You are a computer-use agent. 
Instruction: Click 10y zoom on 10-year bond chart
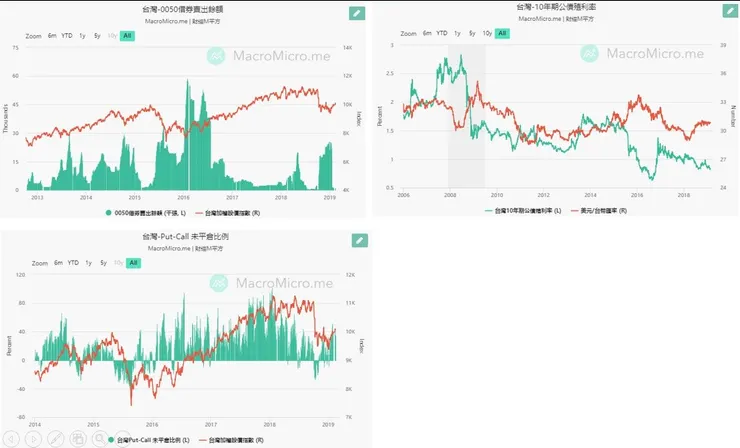(486, 33)
